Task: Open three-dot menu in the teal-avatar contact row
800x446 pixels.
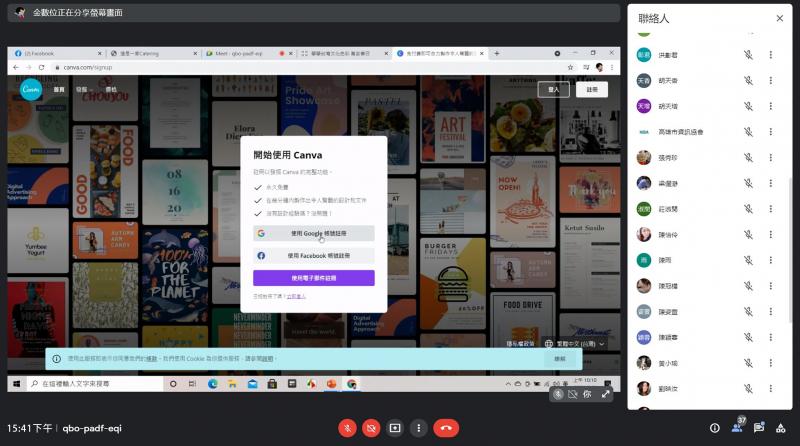Action: [770, 55]
